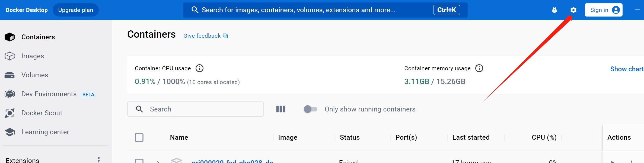Sort by the Image column header

pos(288,138)
